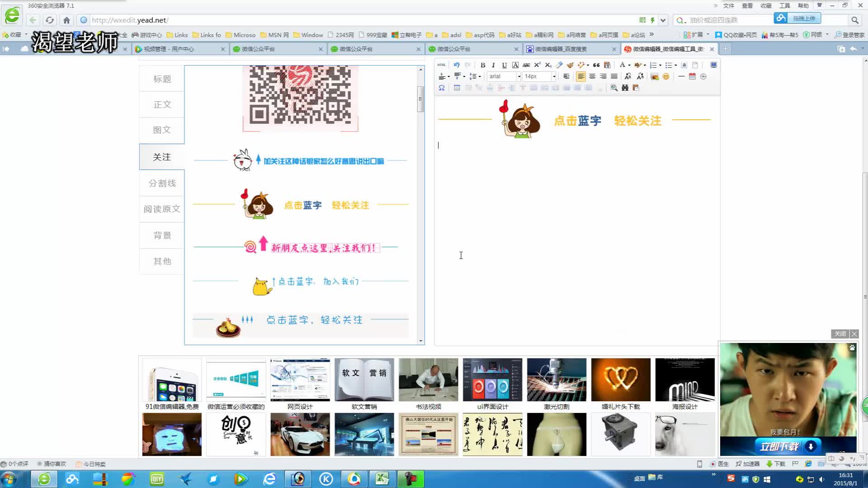Click the 软文营销 thumbnail image
The width and height of the screenshot is (868, 488).
click(364, 380)
